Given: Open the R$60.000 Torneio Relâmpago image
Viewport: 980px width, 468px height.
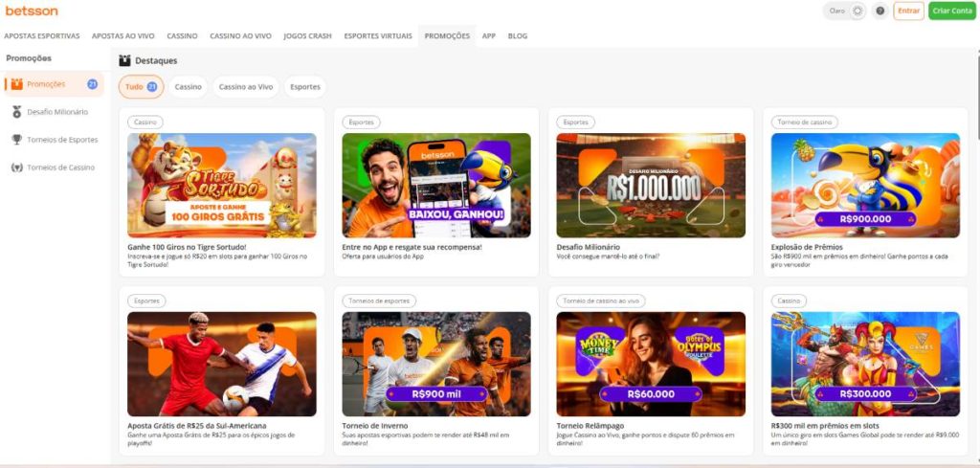Looking at the screenshot, I should click(x=651, y=364).
